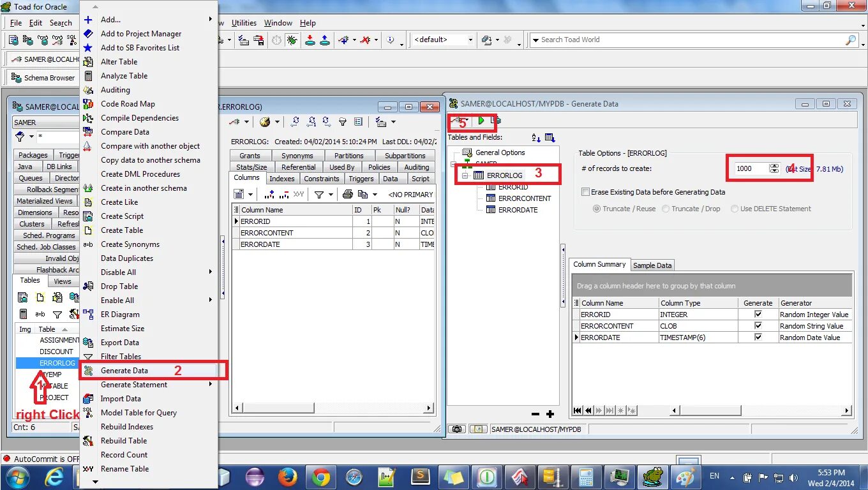The image size is (868, 490).
Task: Uncheck Generate for ERRORDATE column
Action: [758, 338]
